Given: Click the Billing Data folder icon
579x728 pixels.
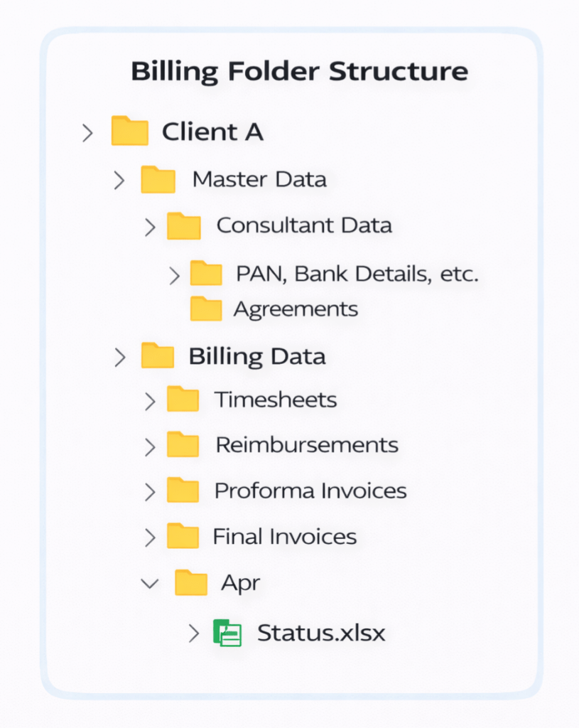Looking at the screenshot, I should coord(158,356).
